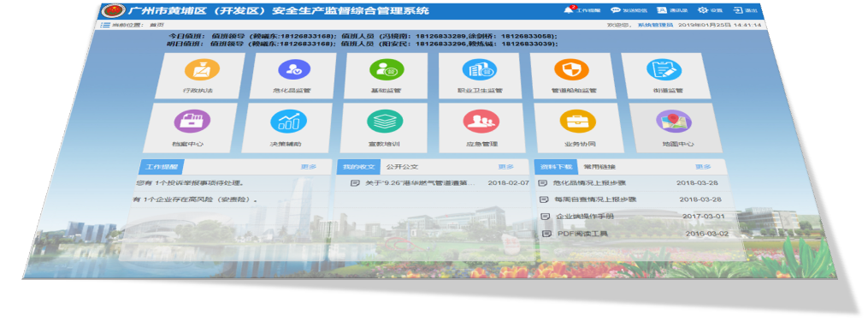
Task: Open 管道船舶监管 shield icon
Action: point(571,69)
